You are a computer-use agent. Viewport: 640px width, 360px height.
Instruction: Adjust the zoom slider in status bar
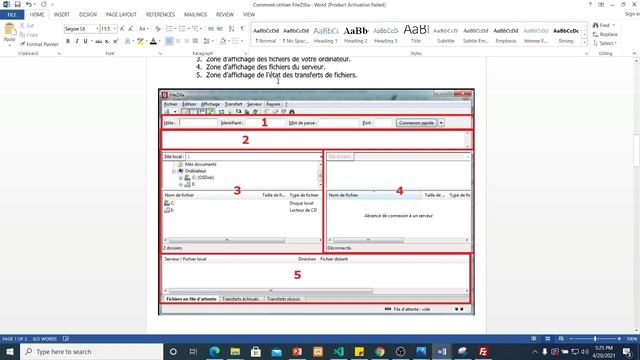[595, 339]
